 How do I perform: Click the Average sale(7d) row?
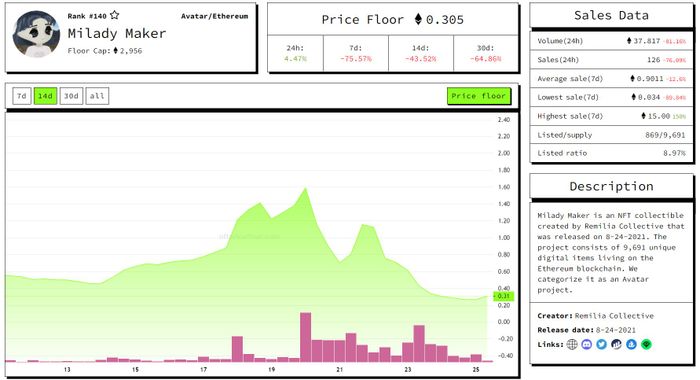[611, 79]
